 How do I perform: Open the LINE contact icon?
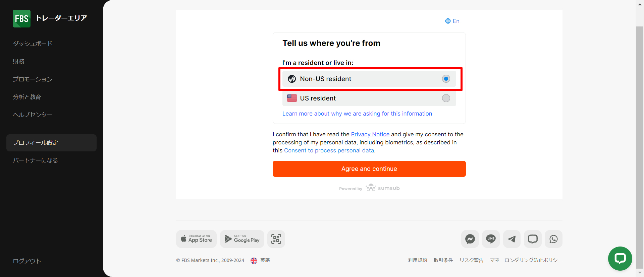pyautogui.click(x=491, y=239)
